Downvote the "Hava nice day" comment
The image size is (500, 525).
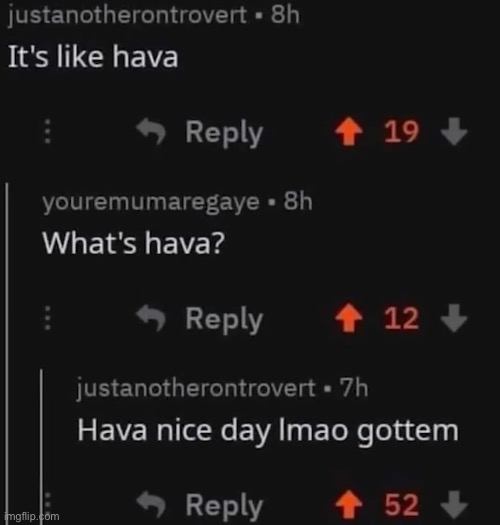point(454,505)
